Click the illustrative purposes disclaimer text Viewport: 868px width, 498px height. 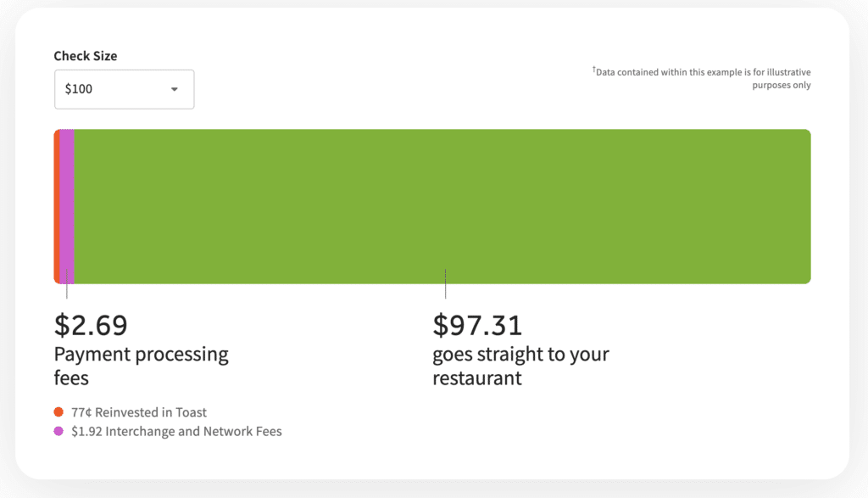tap(704, 79)
